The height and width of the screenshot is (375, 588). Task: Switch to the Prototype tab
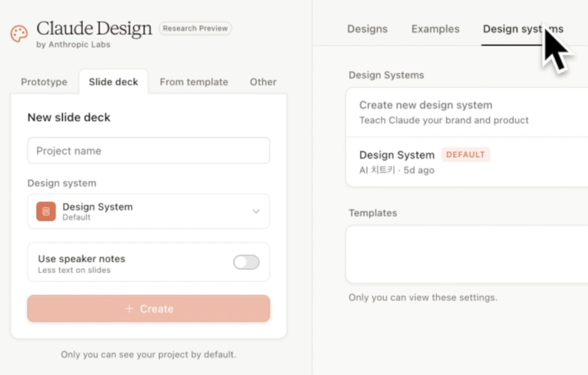[44, 82]
